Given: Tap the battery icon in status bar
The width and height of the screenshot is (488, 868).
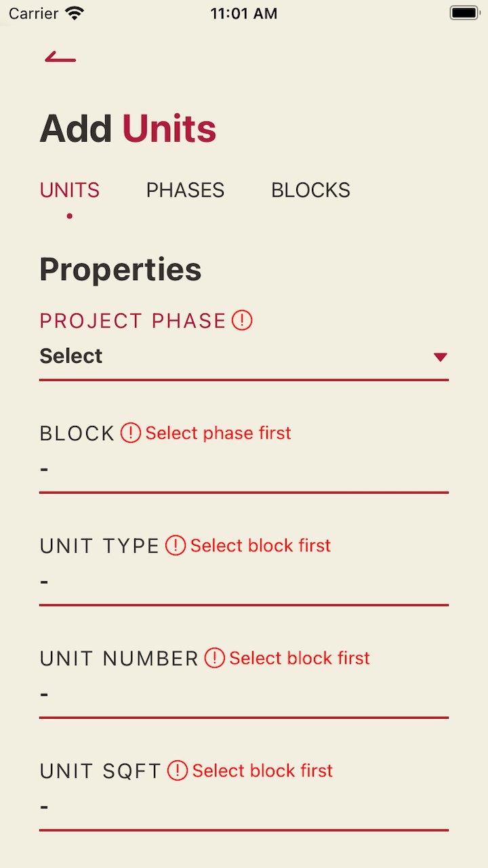Looking at the screenshot, I should click(464, 13).
